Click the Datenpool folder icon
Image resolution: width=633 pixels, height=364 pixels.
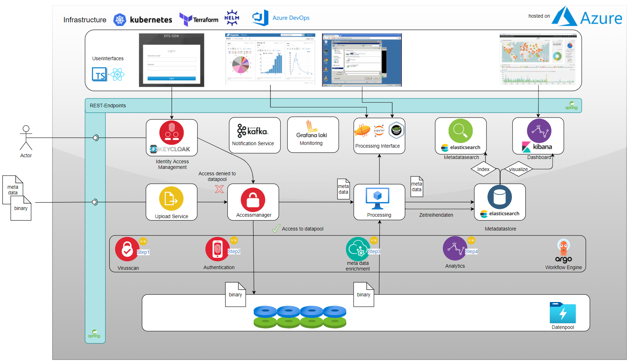(x=563, y=313)
